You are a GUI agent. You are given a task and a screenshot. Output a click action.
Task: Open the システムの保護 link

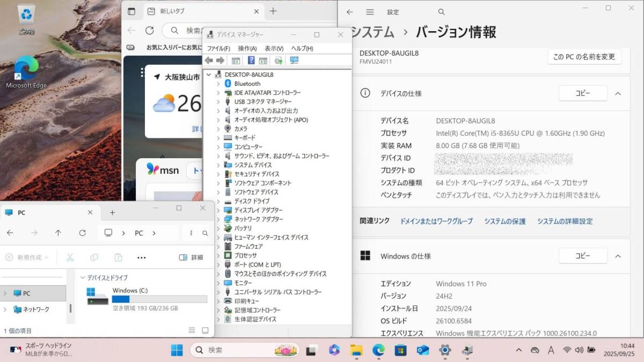pyautogui.click(x=504, y=221)
